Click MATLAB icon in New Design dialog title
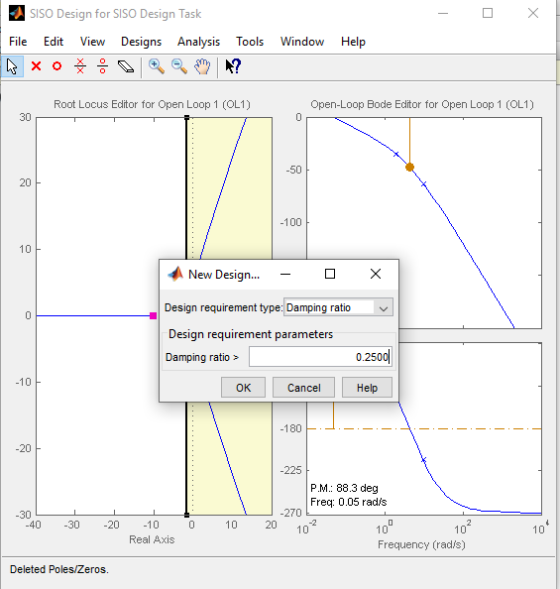The width and height of the screenshot is (560, 589). (x=175, y=274)
